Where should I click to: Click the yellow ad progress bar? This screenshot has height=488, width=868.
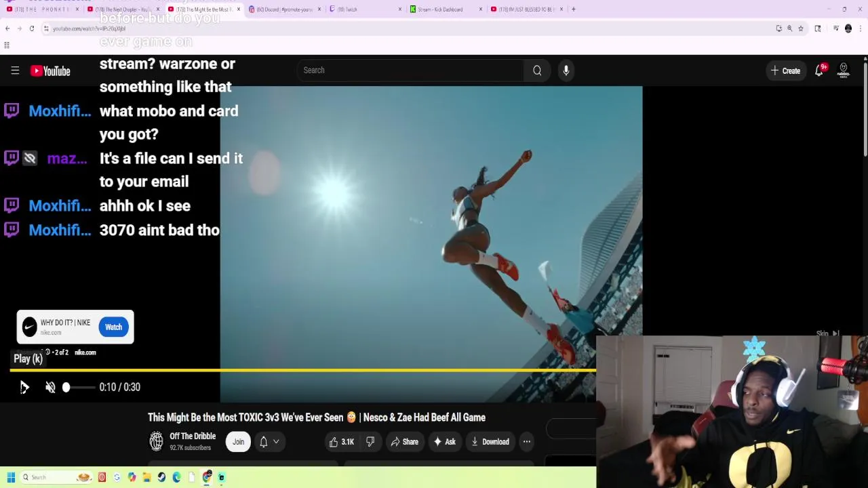[x=303, y=370]
